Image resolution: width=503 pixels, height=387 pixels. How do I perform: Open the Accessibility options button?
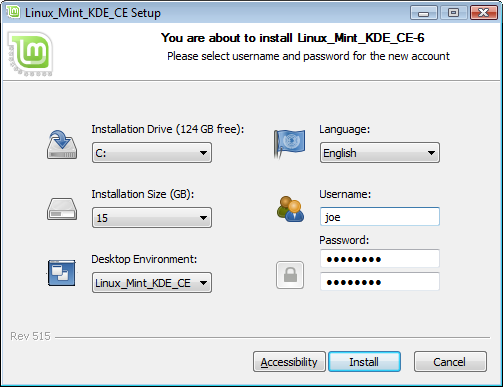[289, 362]
